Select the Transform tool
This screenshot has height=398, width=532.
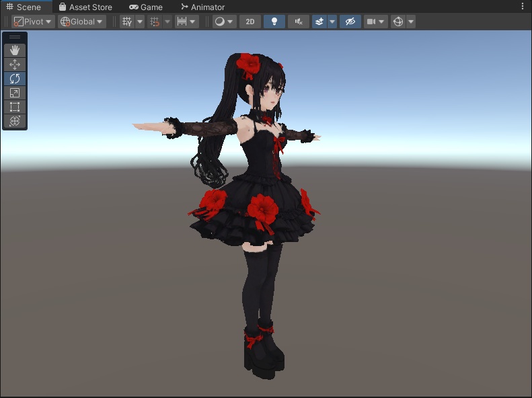click(x=15, y=121)
